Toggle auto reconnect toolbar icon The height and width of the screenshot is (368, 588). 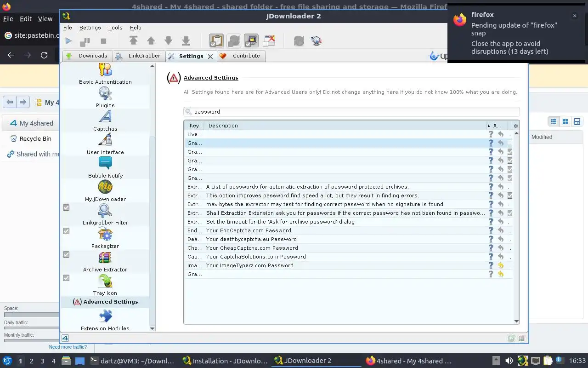coord(234,41)
